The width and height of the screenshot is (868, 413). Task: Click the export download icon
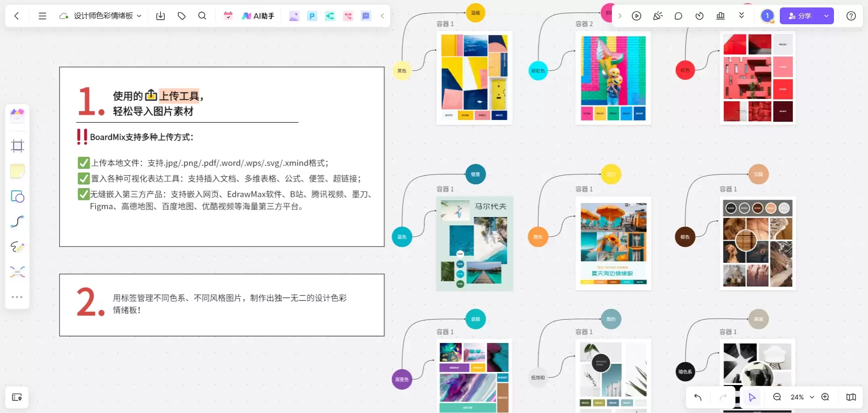(x=161, y=16)
